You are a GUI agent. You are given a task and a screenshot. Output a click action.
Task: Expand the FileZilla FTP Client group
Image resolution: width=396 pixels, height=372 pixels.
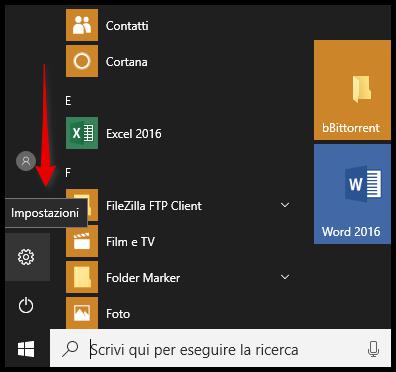pos(285,205)
